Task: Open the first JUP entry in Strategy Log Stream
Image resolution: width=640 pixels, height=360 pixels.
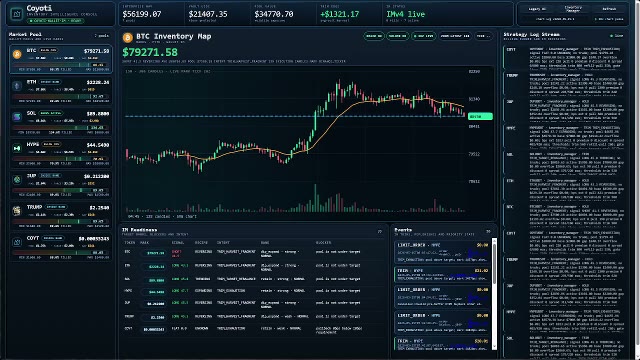Action: pos(564,110)
